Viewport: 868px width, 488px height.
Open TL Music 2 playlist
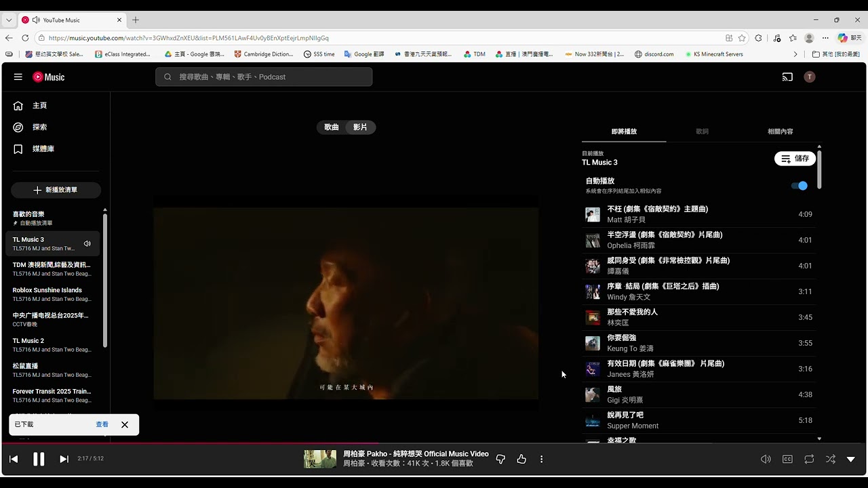[x=53, y=345]
